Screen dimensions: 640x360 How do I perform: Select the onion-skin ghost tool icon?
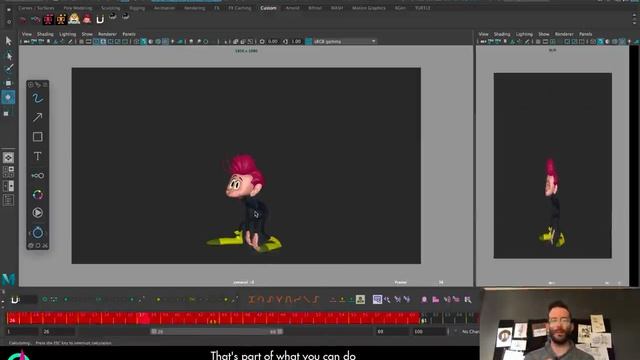(38, 176)
